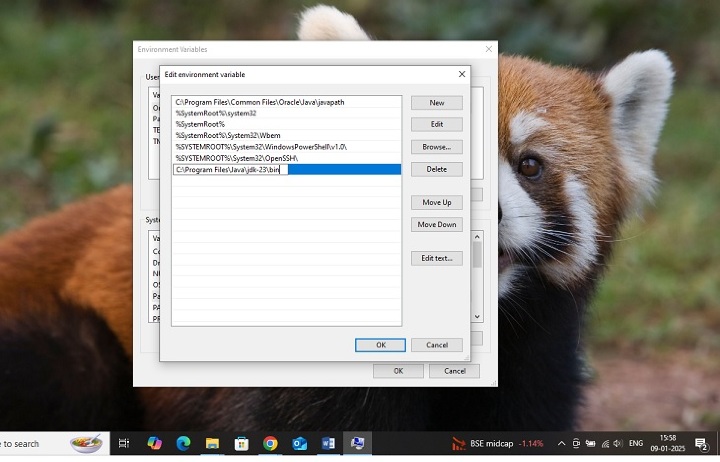
Task: Close the Environment Variables window
Action: pos(489,49)
